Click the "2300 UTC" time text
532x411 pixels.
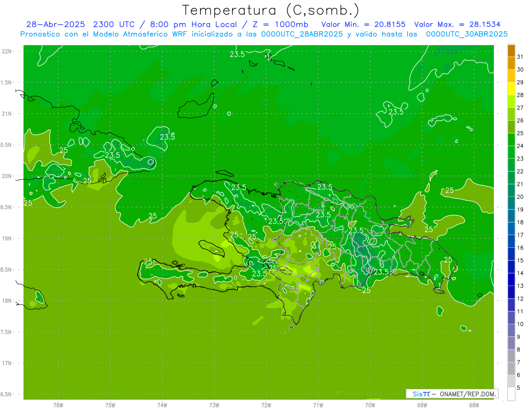pos(114,24)
